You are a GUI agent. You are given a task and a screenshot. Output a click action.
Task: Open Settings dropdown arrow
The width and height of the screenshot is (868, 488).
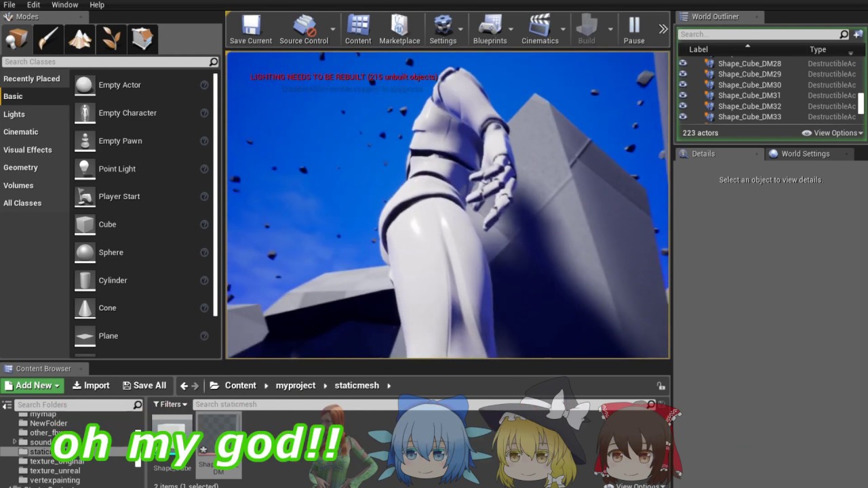(461, 29)
